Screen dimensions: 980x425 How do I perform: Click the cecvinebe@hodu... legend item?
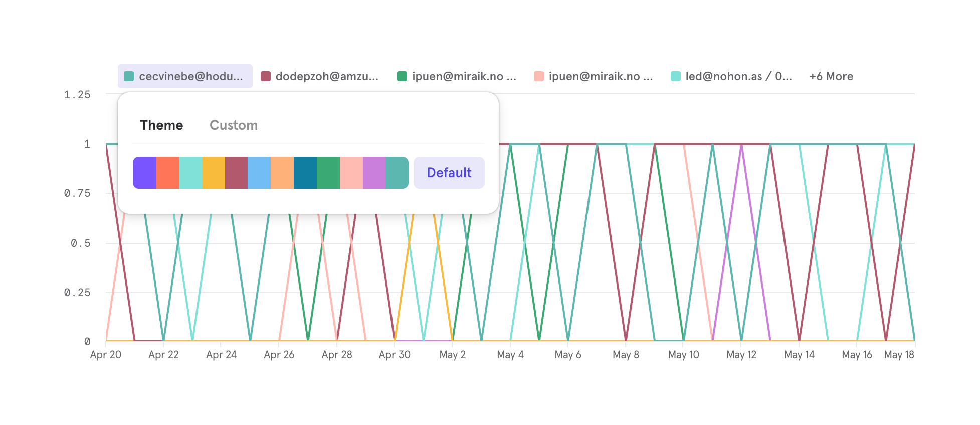coord(185,76)
